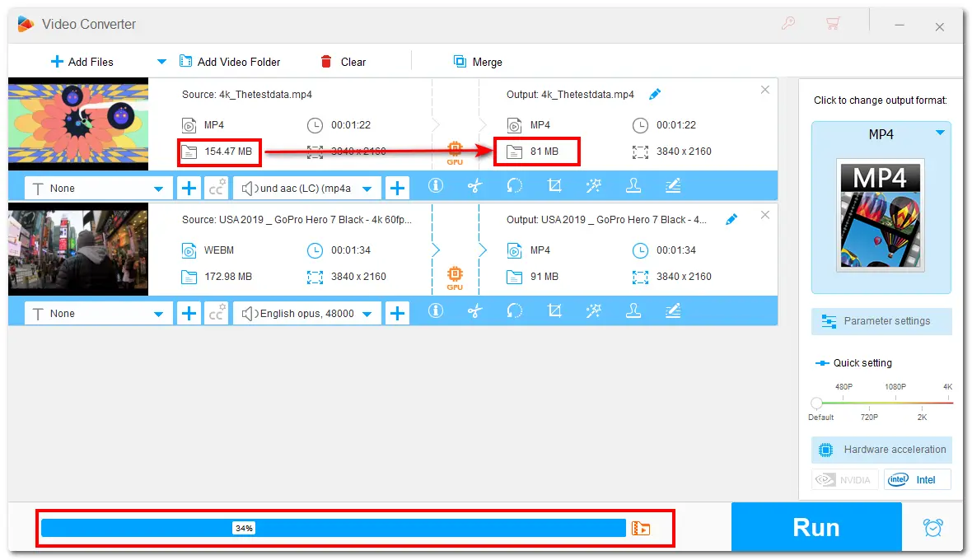
Task: Click the 4k_Thetestdata flower video thumbnail
Action: [x=78, y=124]
